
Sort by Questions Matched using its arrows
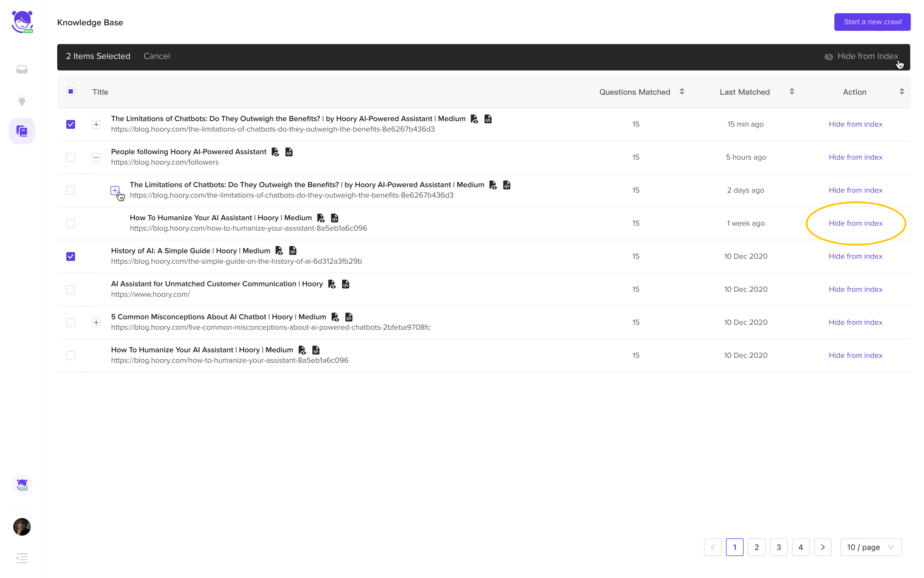point(682,92)
